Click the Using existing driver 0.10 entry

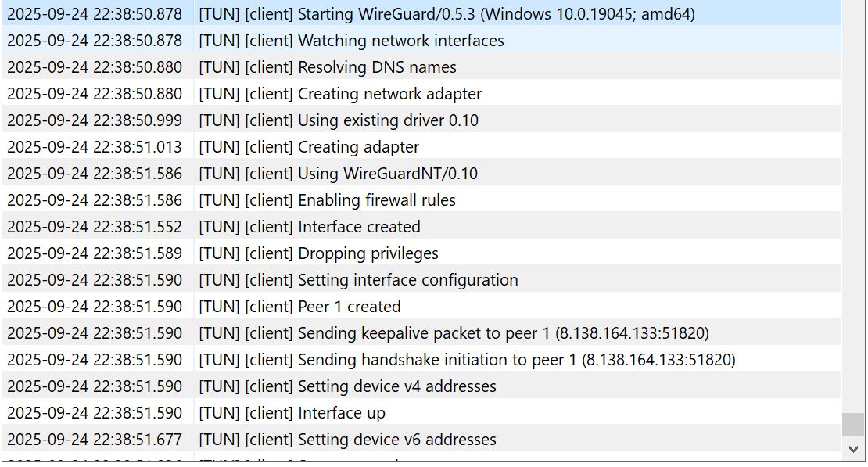[x=388, y=120]
